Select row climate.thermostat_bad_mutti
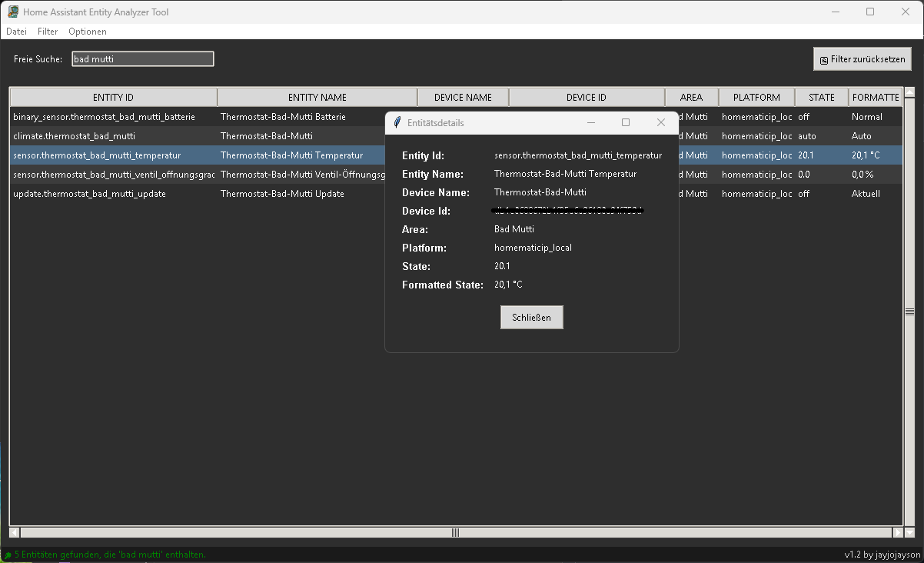Viewport: 924px width, 563px height. tap(456, 136)
